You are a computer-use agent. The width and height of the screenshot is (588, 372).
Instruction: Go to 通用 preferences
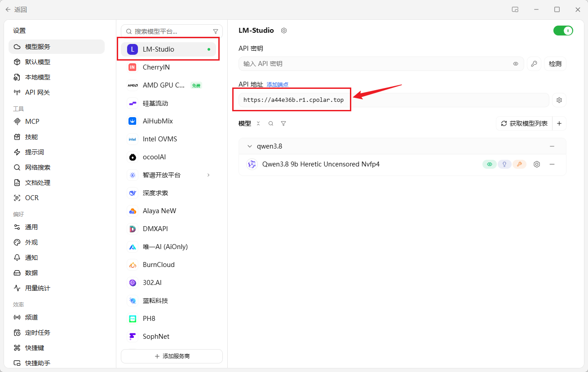[57, 227]
